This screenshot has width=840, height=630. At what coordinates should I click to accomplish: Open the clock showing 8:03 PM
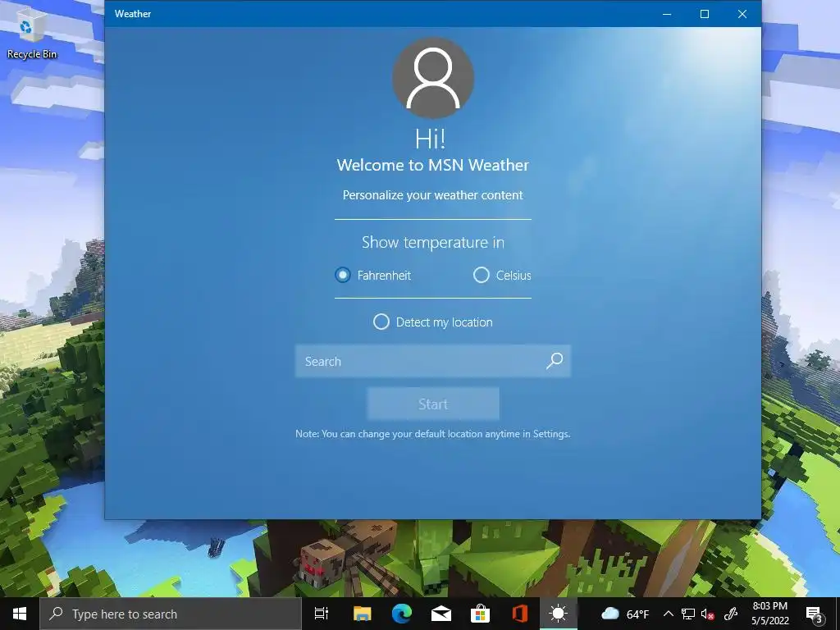click(769, 614)
